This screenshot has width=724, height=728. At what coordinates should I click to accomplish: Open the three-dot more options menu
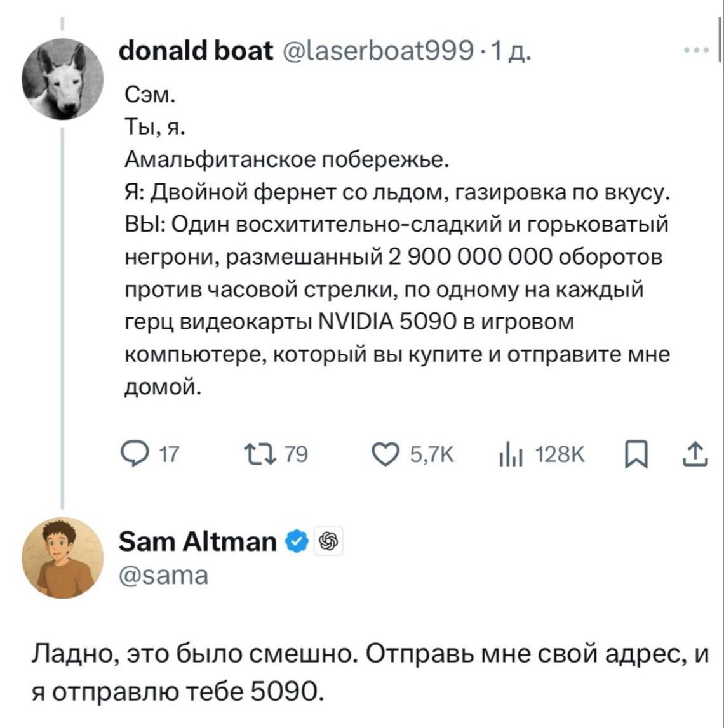tap(696, 51)
